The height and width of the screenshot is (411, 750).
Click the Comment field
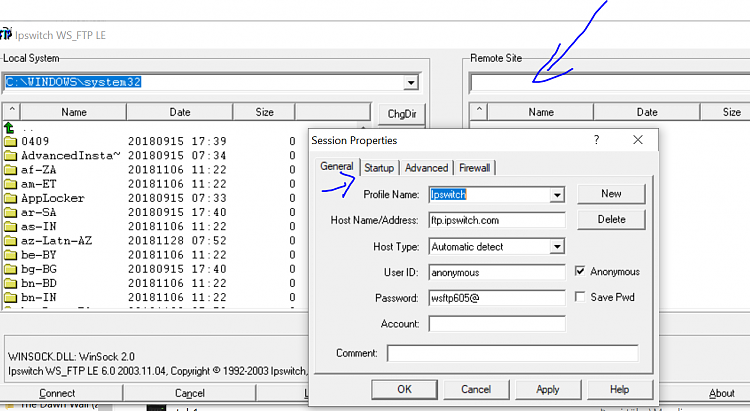512,354
